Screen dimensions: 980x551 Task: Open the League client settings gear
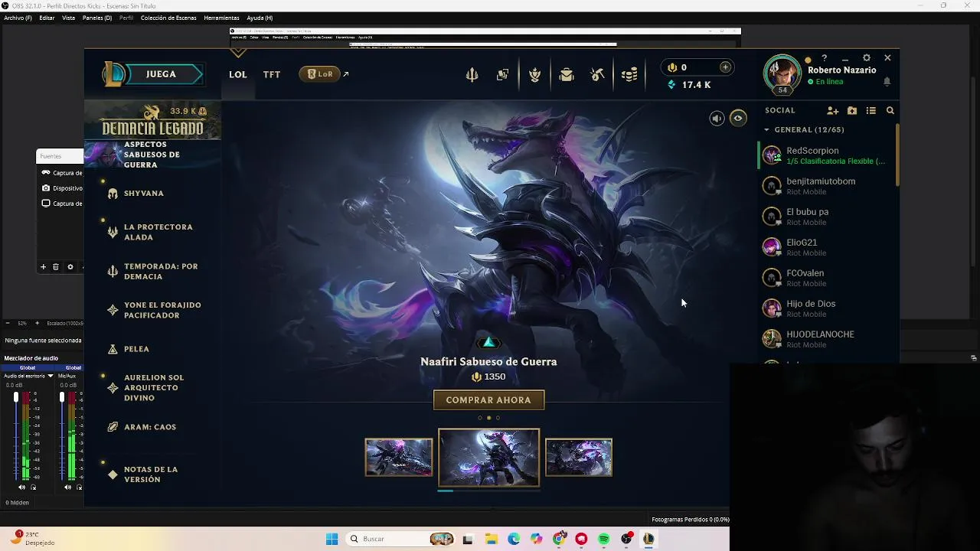(866, 58)
